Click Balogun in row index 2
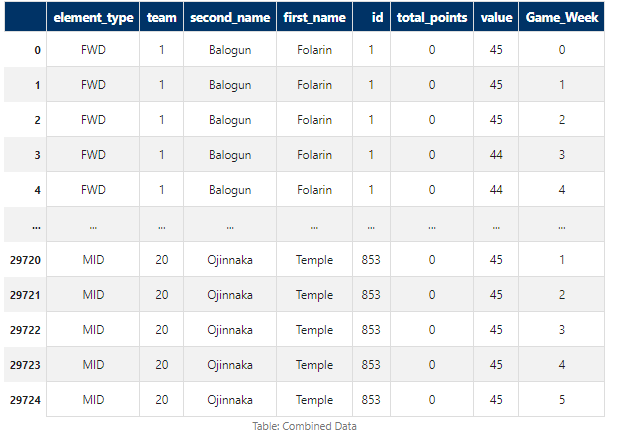 230,120
